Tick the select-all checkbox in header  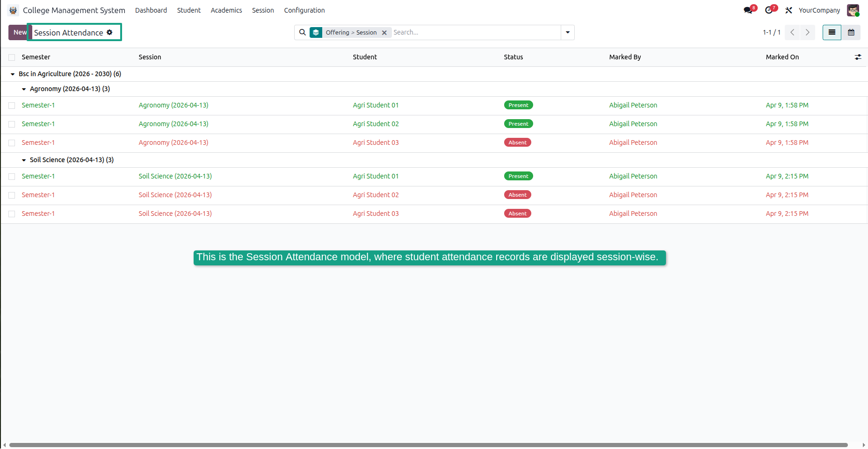(x=12, y=57)
